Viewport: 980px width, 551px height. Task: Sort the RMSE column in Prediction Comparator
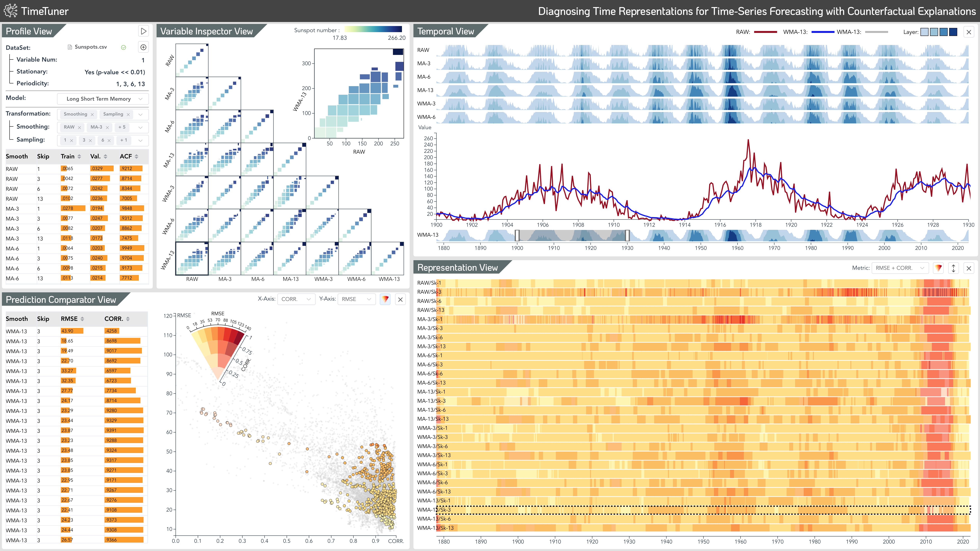[82, 319]
